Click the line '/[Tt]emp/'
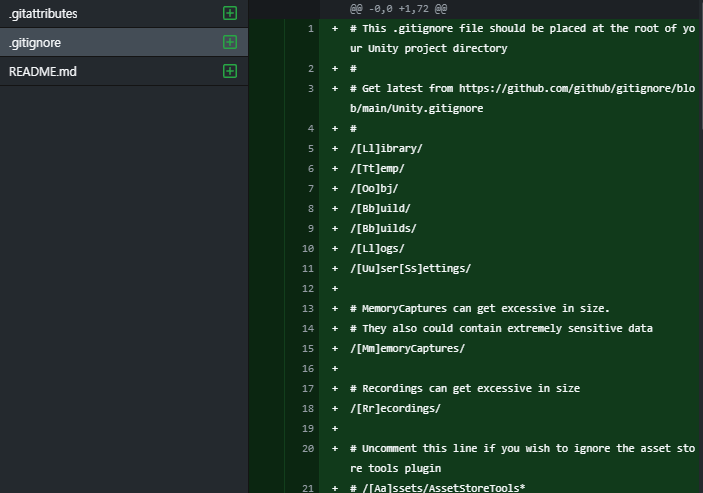This screenshot has width=703, height=493. pos(377,169)
